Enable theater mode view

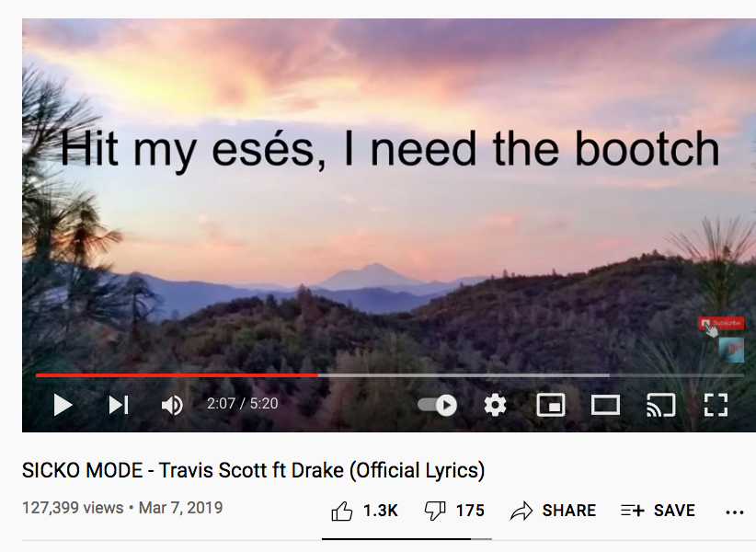coord(605,405)
